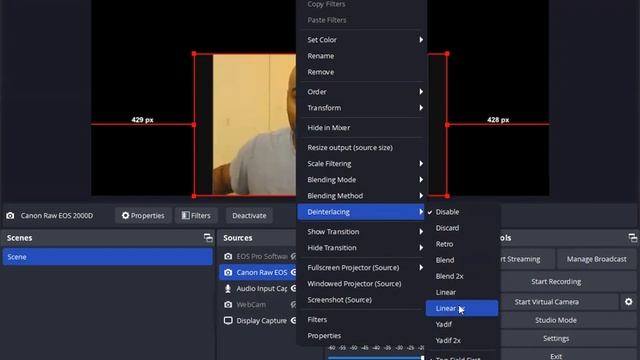This screenshot has height=360, width=640.
Task: Open Filters entry in context menu
Action: click(361, 320)
